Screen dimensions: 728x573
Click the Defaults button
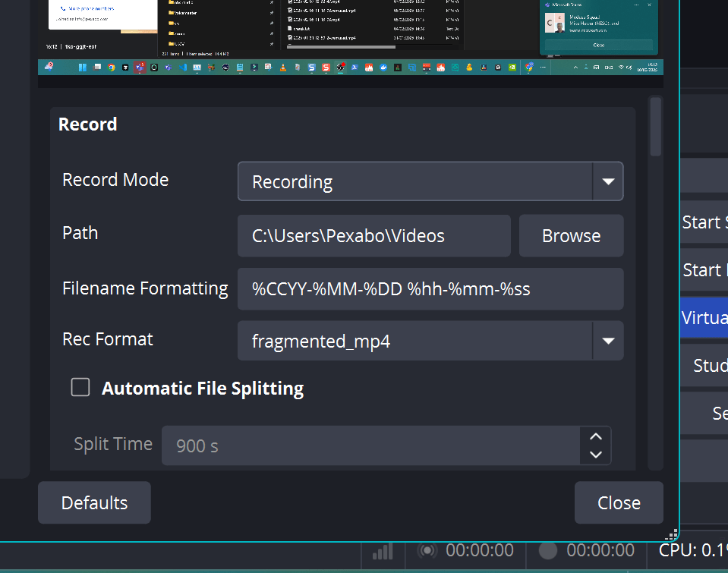point(94,502)
